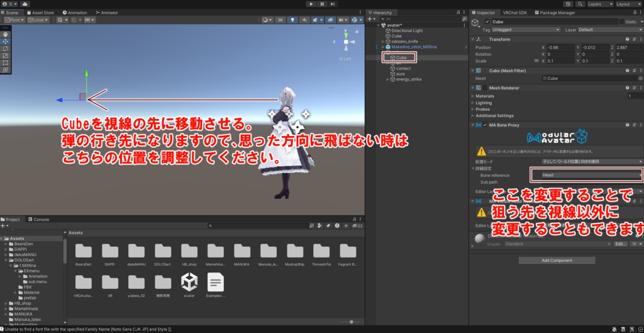Open Mesh Renderer preset settings icon

point(634,87)
